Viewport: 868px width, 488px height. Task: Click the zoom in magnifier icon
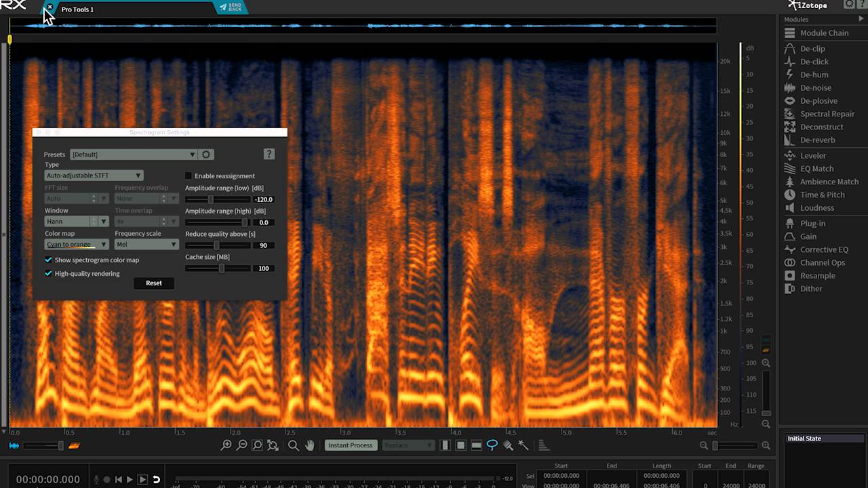point(226,445)
